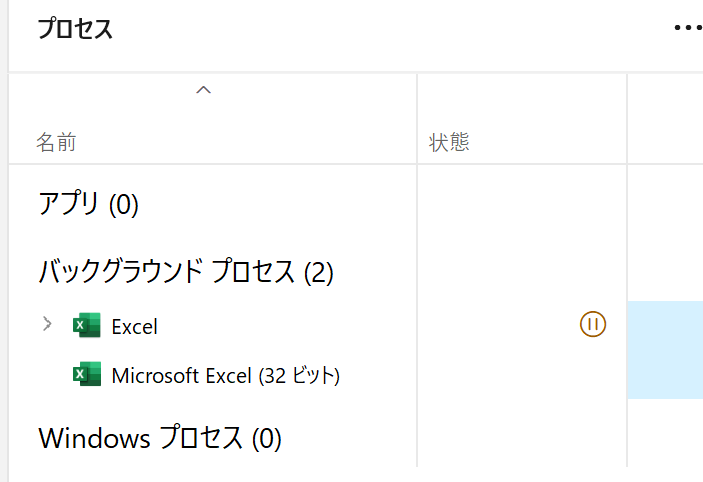Expand the Excel process group chevron
The image size is (703, 482).
(47, 324)
